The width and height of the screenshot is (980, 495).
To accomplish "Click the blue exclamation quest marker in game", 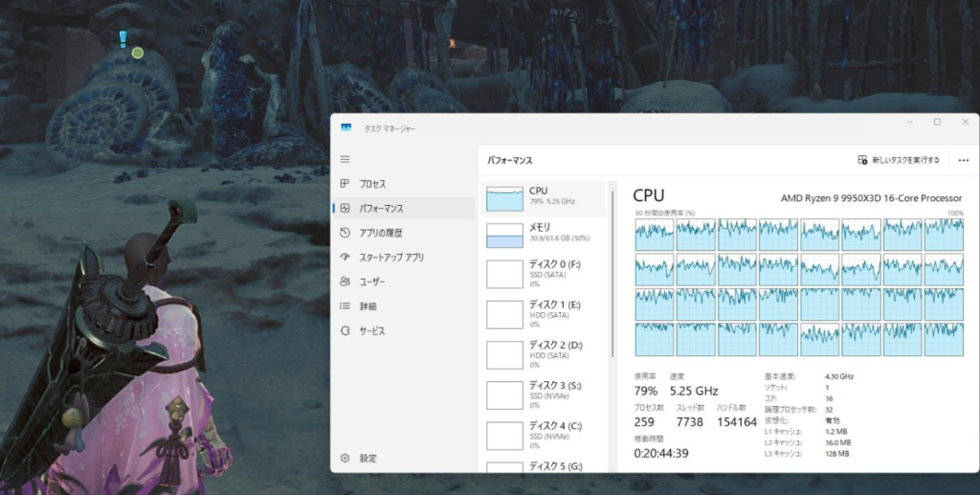I will pos(122,38).
